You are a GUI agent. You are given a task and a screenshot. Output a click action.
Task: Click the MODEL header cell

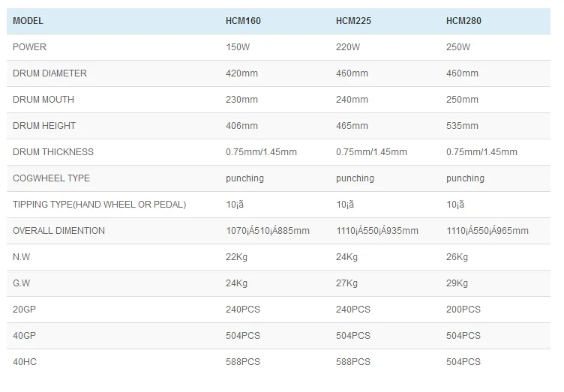click(x=28, y=21)
